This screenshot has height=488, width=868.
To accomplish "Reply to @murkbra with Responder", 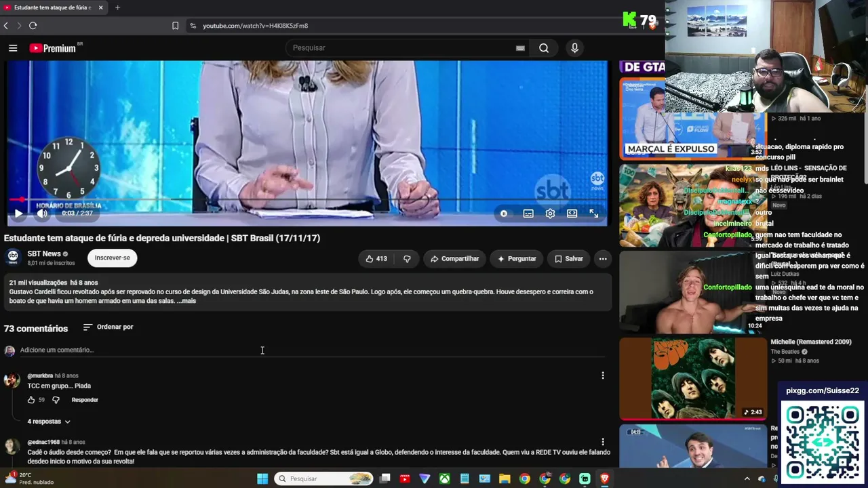I will pos(85,400).
